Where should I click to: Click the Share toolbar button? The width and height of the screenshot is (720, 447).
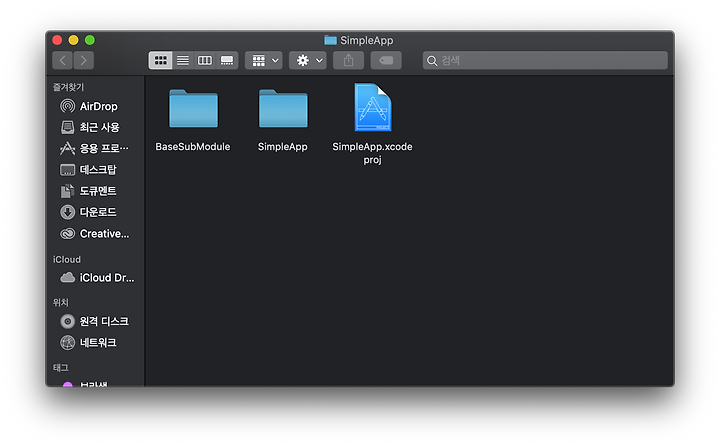coord(349,60)
